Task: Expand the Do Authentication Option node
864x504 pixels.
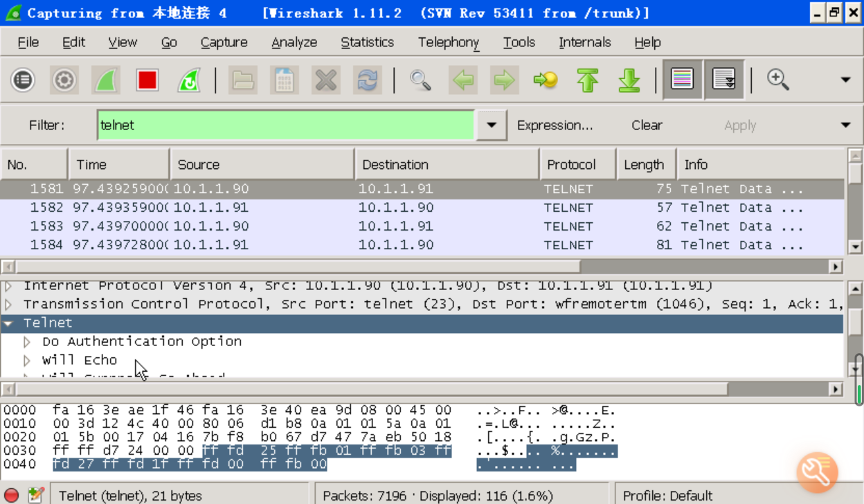Action: click(28, 342)
